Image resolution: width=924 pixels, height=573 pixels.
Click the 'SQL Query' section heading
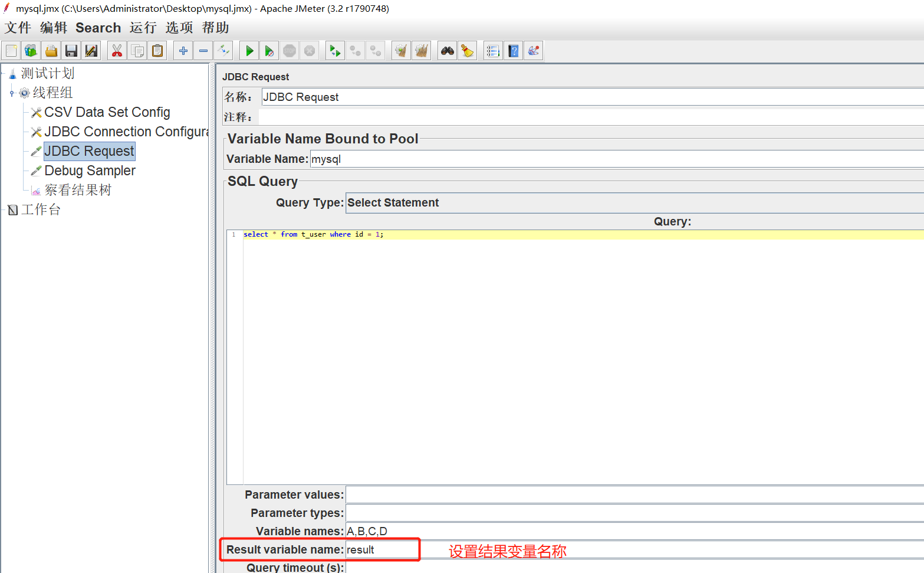pyautogui.click(x=262, y=181)
